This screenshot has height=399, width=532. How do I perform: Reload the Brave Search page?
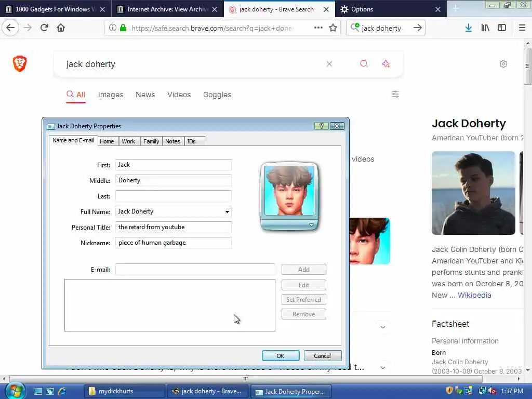pyautogui.click(x=45, y=28)
